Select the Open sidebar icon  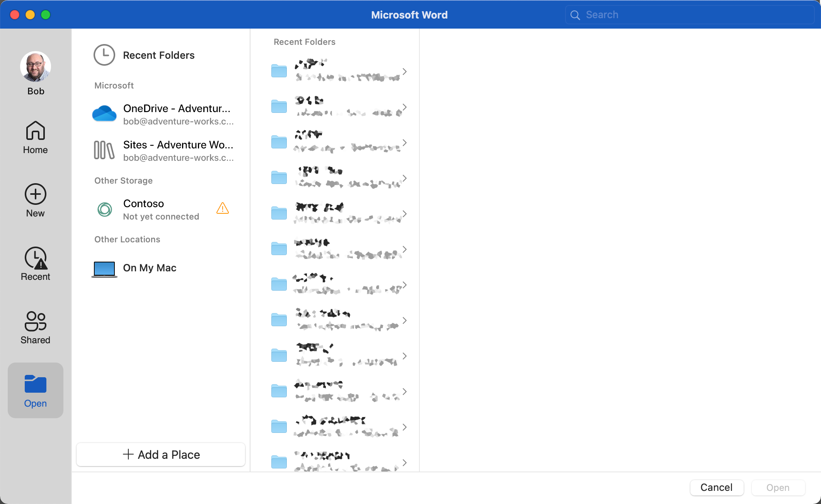pyautogui.click(x=35, y=390)
